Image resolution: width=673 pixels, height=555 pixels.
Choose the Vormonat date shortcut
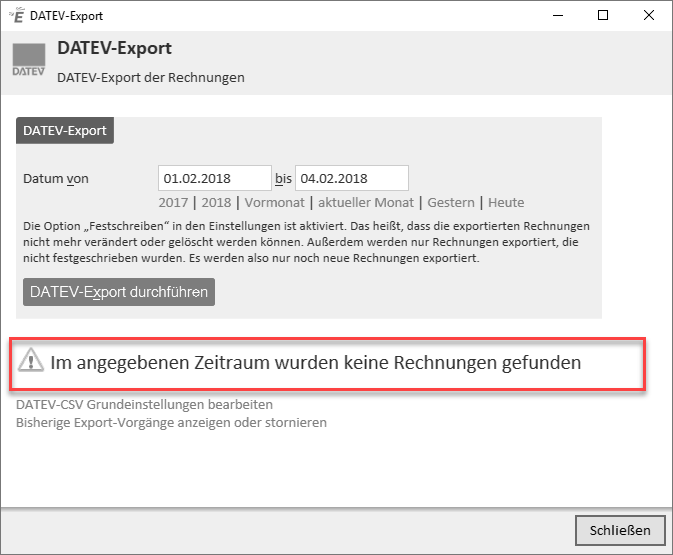275,203
